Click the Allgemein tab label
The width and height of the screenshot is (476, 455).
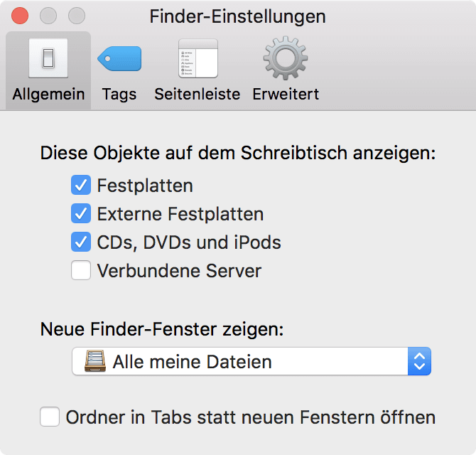[x=48, y=94]
